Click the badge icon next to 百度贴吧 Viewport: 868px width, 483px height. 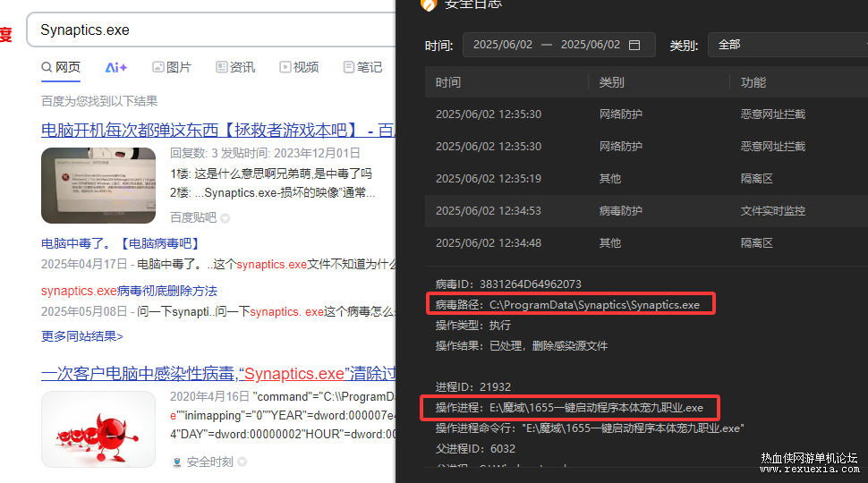click(225, 218)
